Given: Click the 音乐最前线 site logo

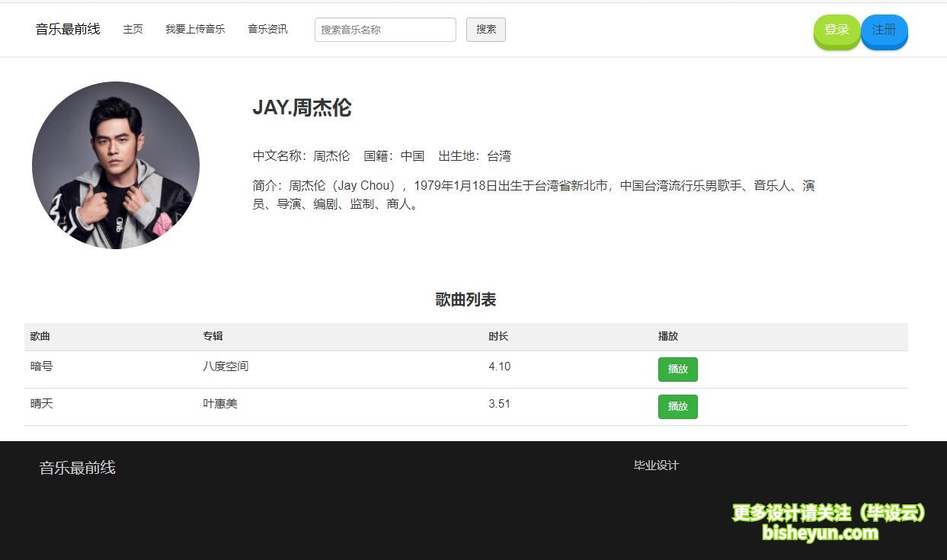Looking at the screenshot, I should pyautogui.click(x=67, y=29).
